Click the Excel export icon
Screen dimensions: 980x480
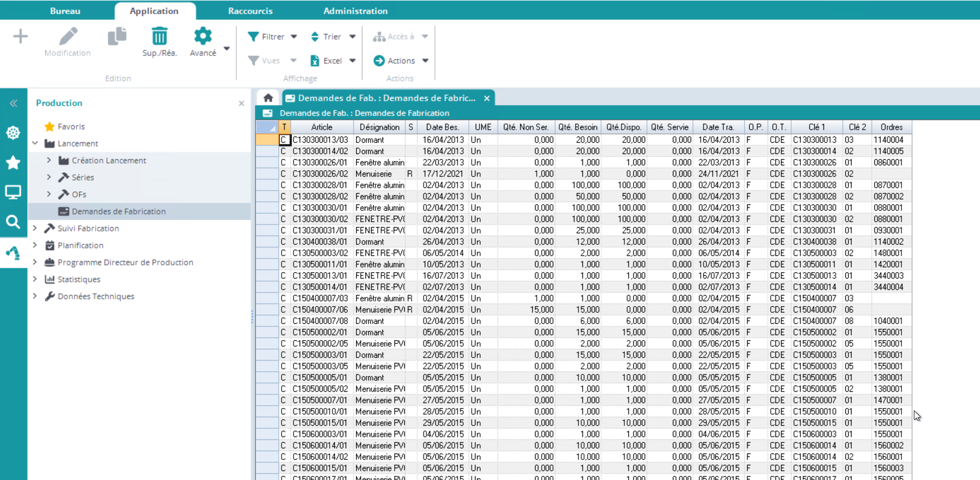point(315,61)
